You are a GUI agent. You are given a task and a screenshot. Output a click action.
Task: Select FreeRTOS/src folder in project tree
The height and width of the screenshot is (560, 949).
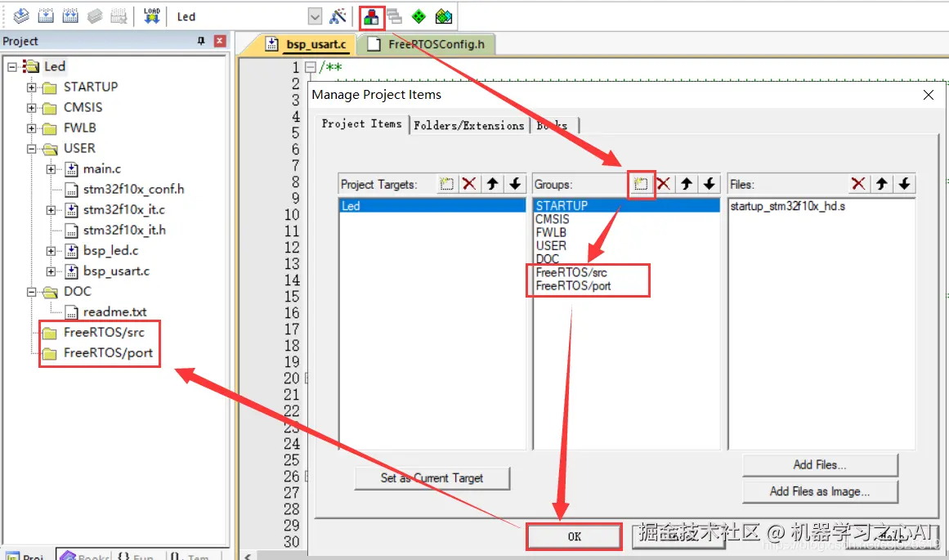104,333
